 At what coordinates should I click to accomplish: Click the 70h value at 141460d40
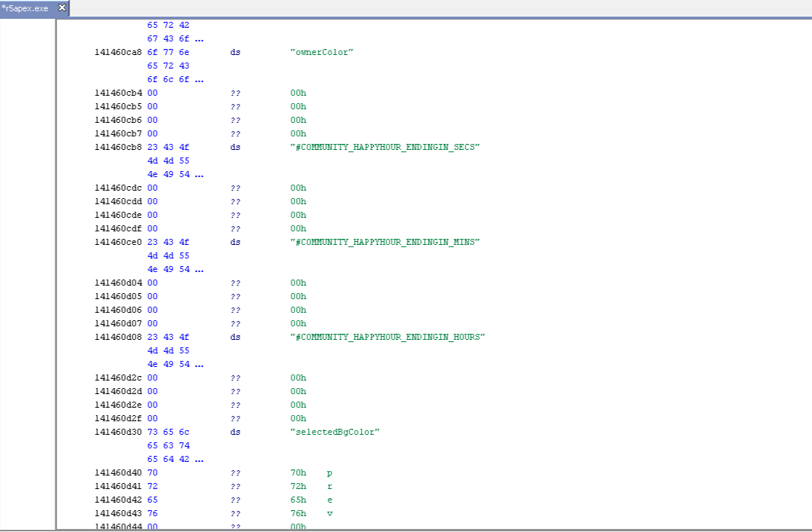point(298,473)
